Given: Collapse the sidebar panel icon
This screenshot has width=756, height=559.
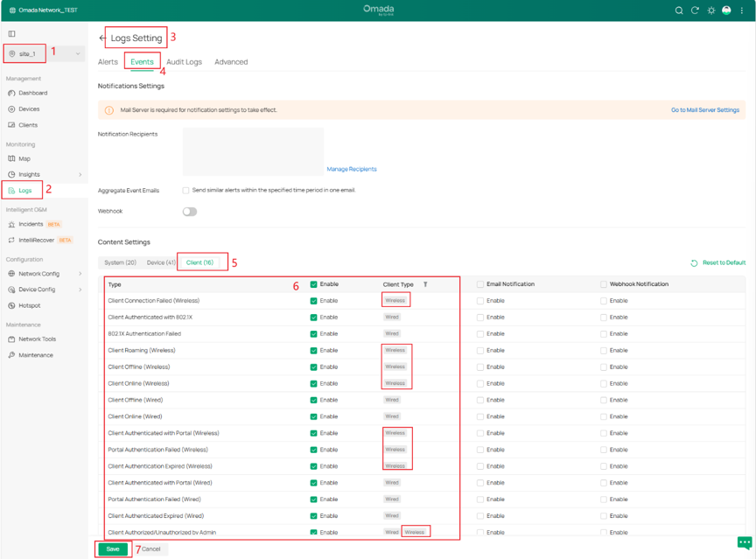Looking at the screenshot, I should (x=12, y=34).
